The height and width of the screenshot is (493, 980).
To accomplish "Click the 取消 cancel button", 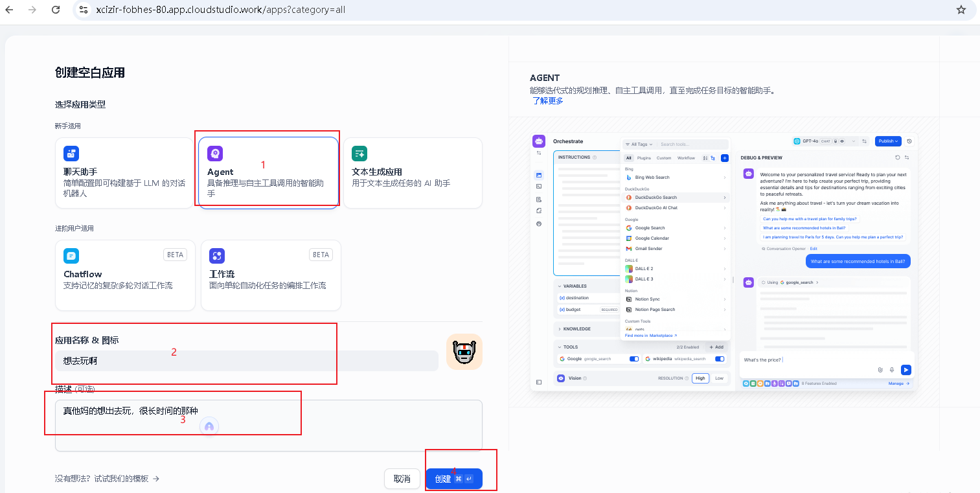I will pos(402,479).
